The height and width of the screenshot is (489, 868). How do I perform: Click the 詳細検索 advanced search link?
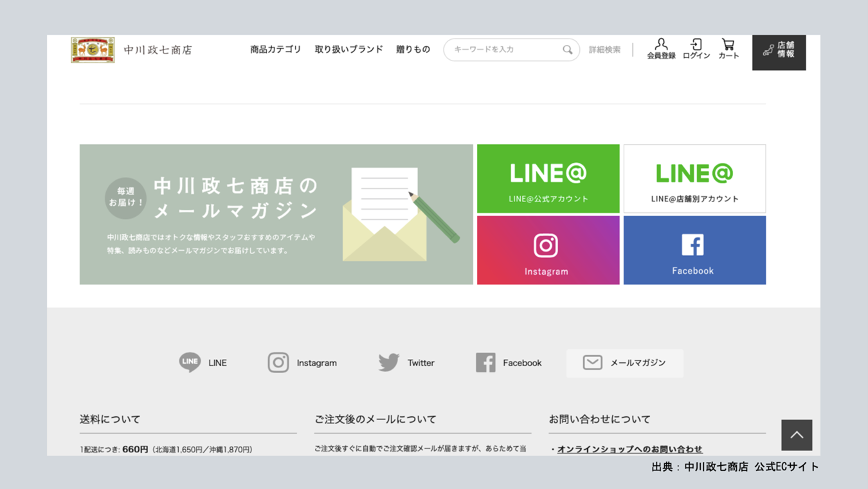click(x=604, y=50)
